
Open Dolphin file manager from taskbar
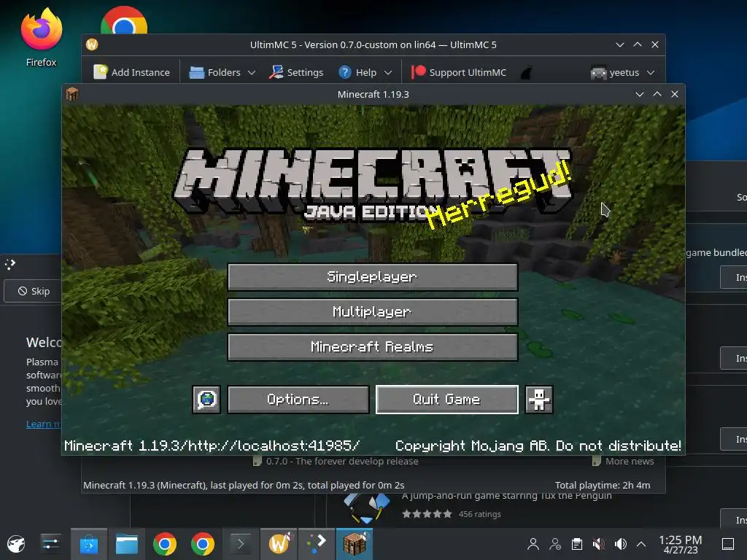pos(127,544)
